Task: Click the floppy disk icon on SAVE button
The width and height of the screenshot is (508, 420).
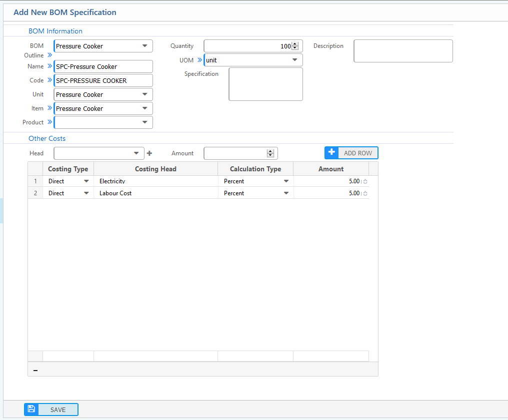Action: pyautogui.click(x=30, y=409)
